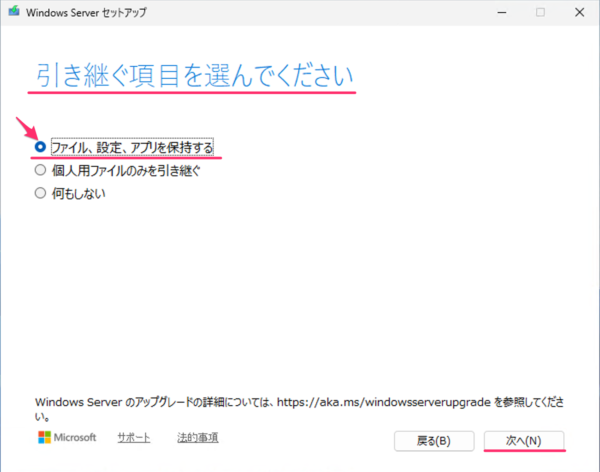Select the 個人用ファイルのみを引き継ぐ radio button

click(40, 170)
